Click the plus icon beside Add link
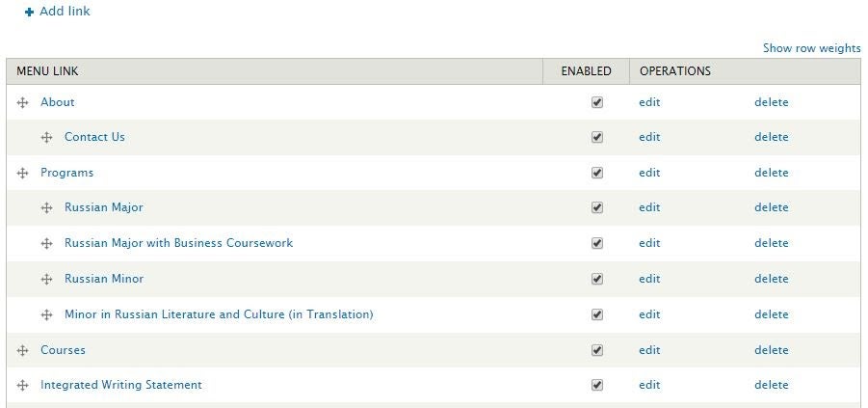 [29, 12]
